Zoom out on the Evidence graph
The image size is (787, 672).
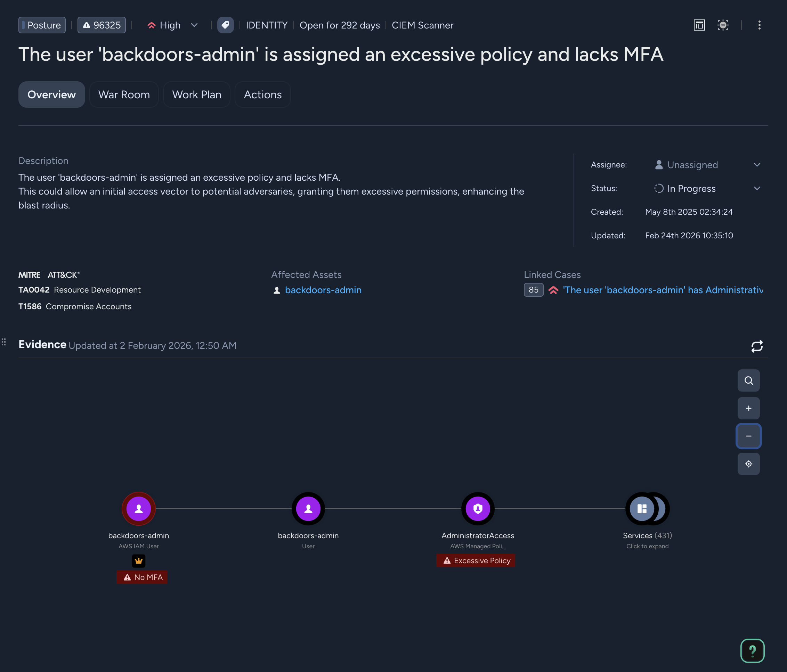point(749,436)
